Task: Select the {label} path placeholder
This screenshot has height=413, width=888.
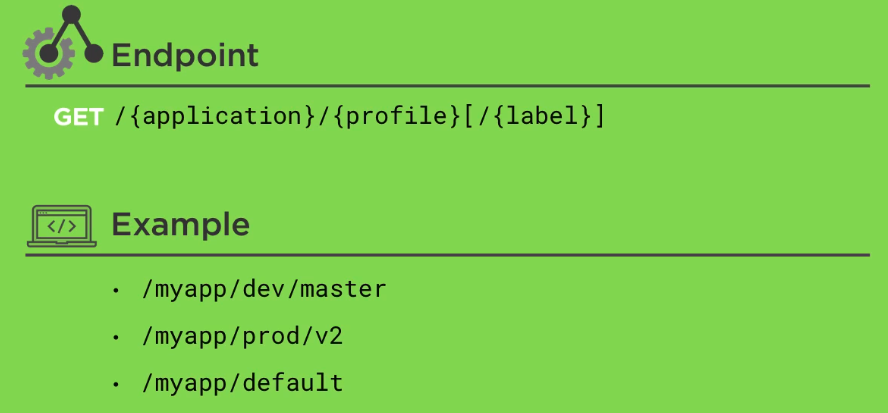Action: (538, 117)
